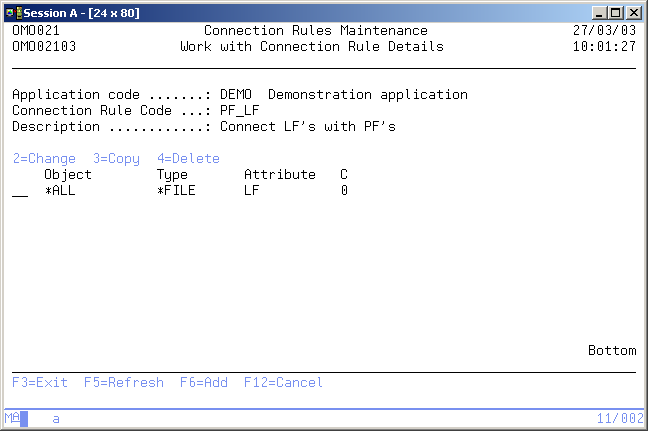
Task: Close the Session A window
Action: [634, 11]
